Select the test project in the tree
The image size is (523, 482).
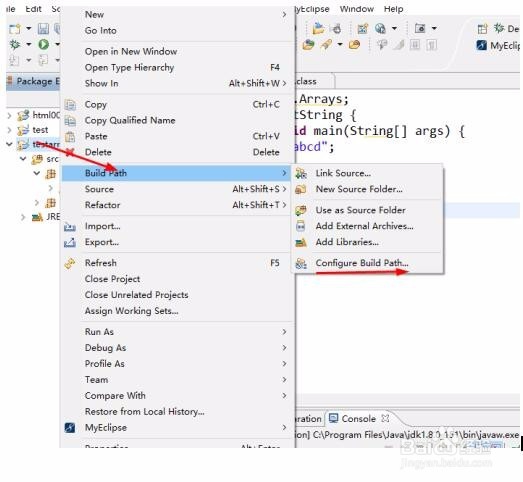click(40, 130)
